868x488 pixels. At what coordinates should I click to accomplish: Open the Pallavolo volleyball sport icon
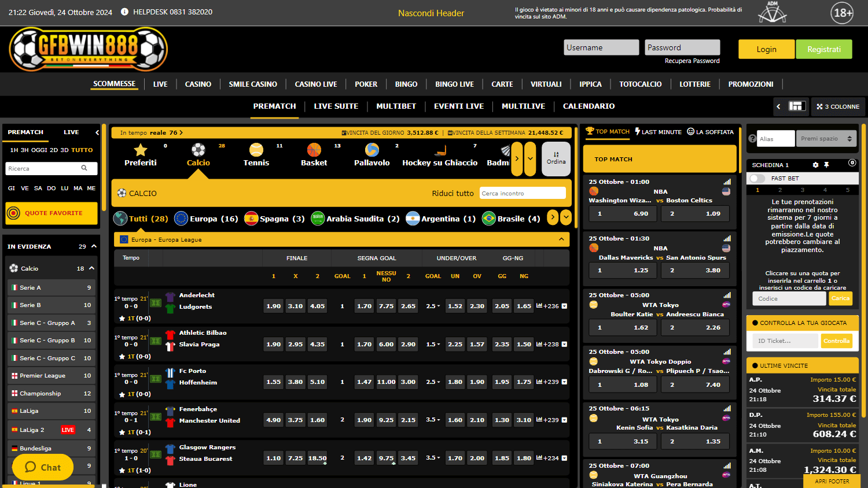click(372, 150)
